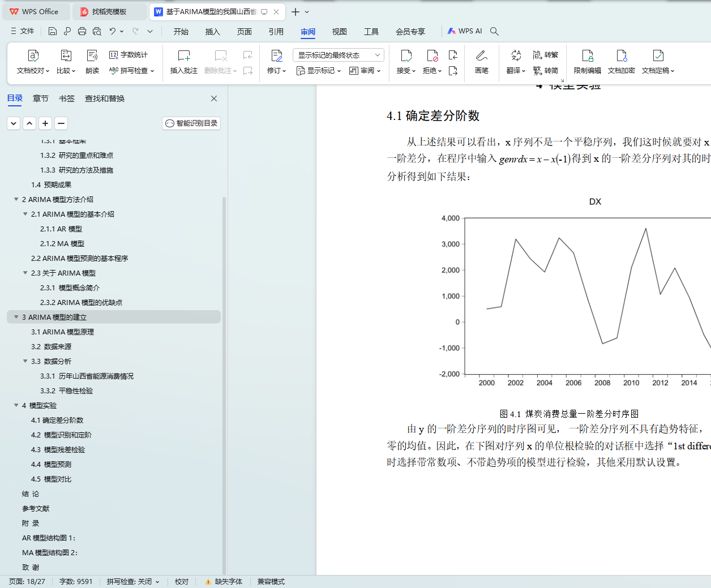Open the 文档校对 proofreading tool
Image resolution: width=711 pixels, height=588 pixels.
(33, 62)
